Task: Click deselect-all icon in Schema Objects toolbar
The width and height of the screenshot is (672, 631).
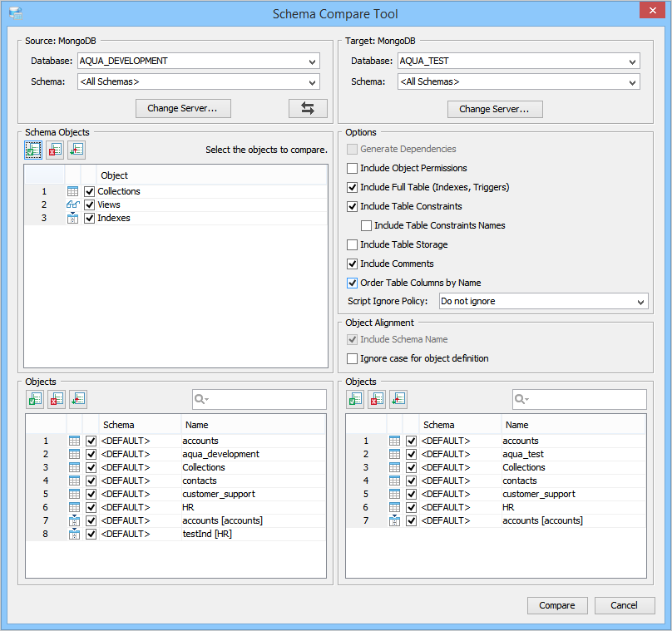Action: coord(55,150)
